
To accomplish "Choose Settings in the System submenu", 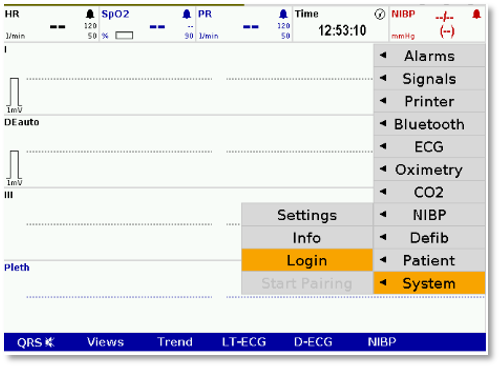I will (x=307, y=215).
